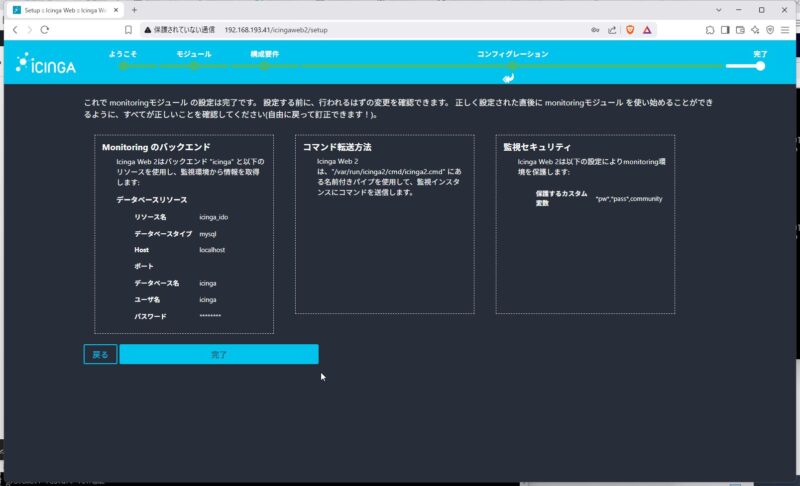The height and width of the screenshot is (486, 800).
Task: Click the resource name value icinga_ido
Action: pos(213,217)
